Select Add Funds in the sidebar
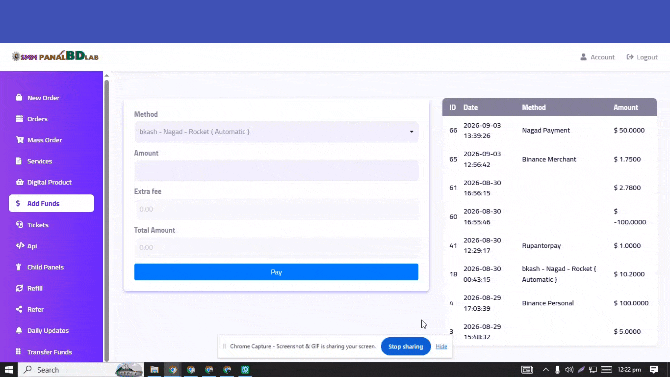 [x=51, y=203]
